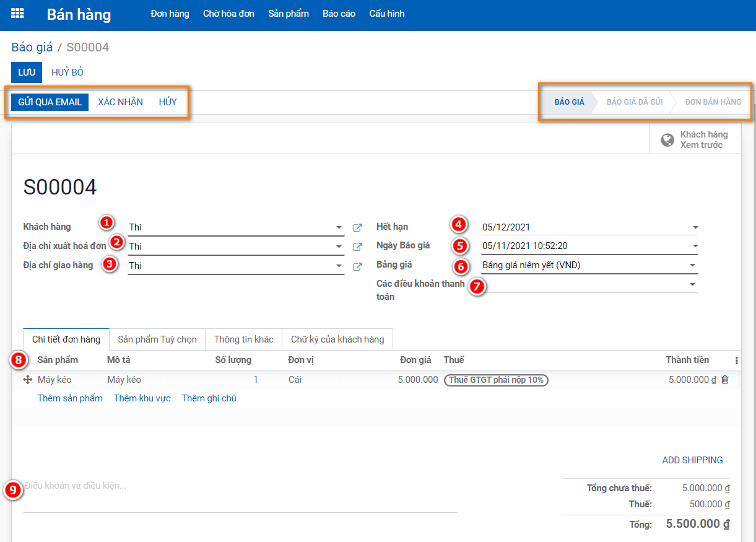756x542 pixels.
Task: Delete the Máy kéo order line
Action: 725,380
